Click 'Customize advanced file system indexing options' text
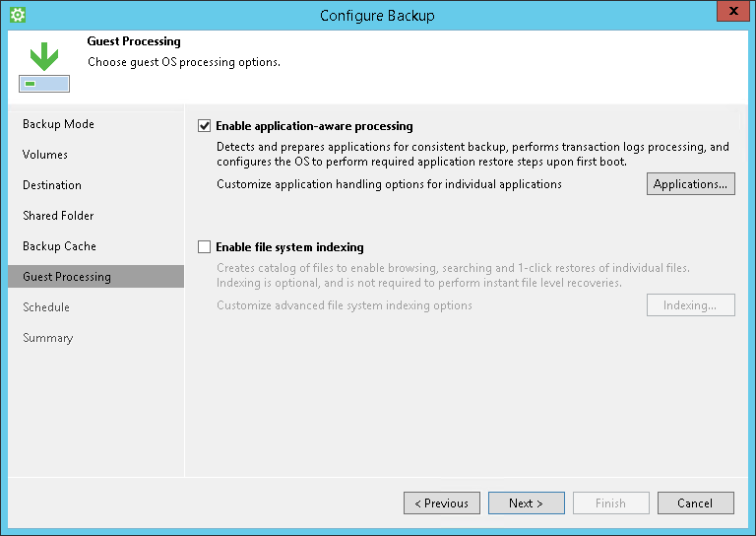Viewport: 756px width, 536px height. (345, 305)
